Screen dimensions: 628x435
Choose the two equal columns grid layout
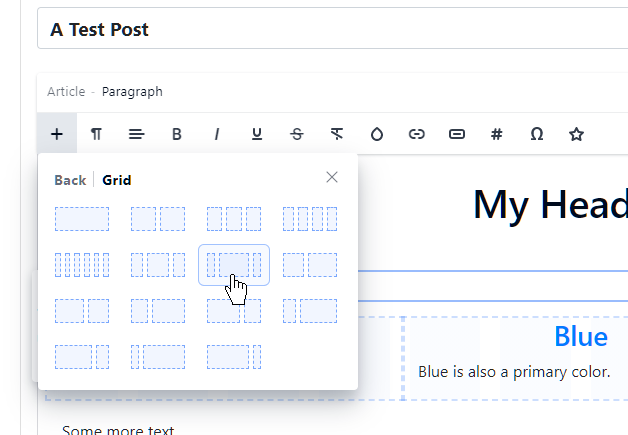(158, 219)
